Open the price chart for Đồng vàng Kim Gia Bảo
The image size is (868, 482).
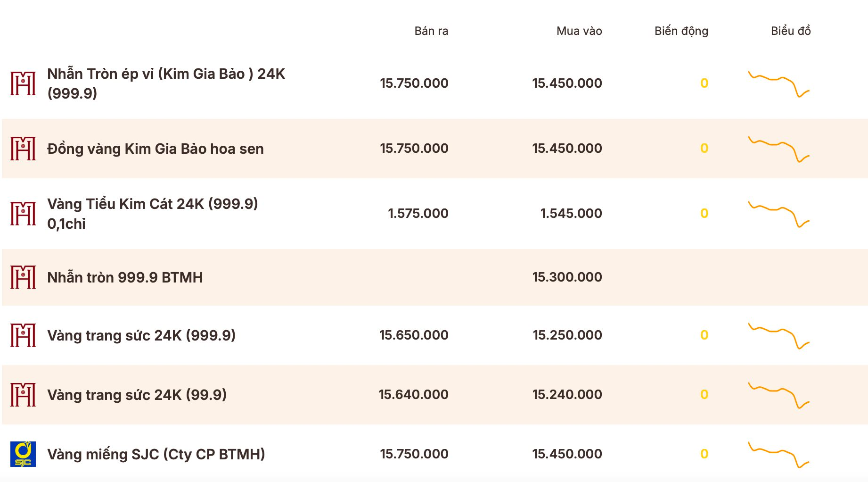tap(779, 149)
